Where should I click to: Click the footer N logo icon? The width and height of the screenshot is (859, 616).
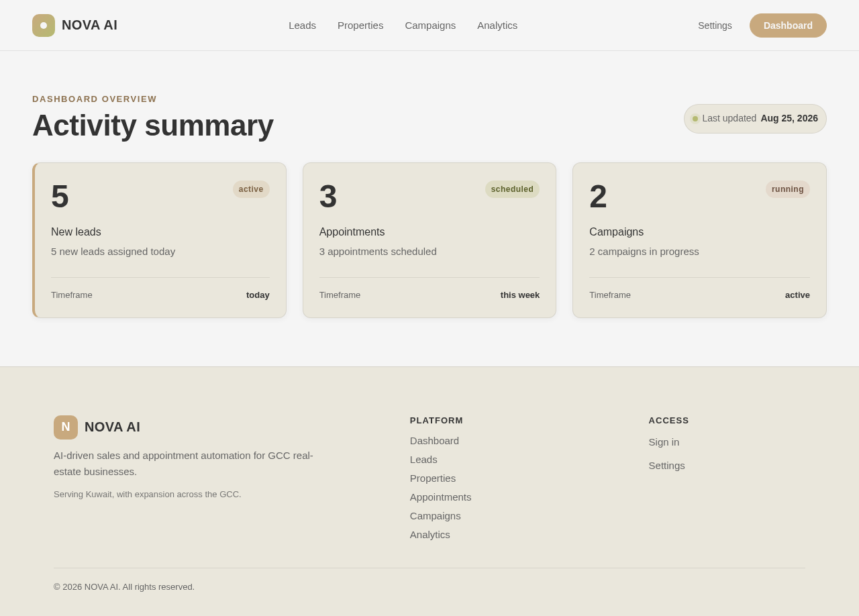click(66, 427)
